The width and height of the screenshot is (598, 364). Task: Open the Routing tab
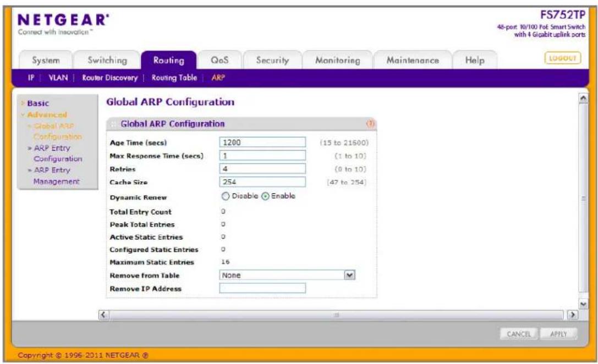click(x=168, y=60)
